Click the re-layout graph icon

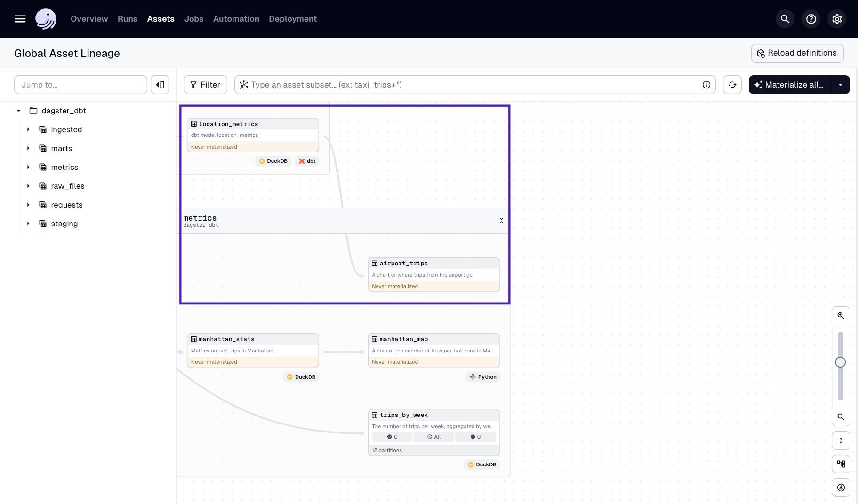click(841, 464)
